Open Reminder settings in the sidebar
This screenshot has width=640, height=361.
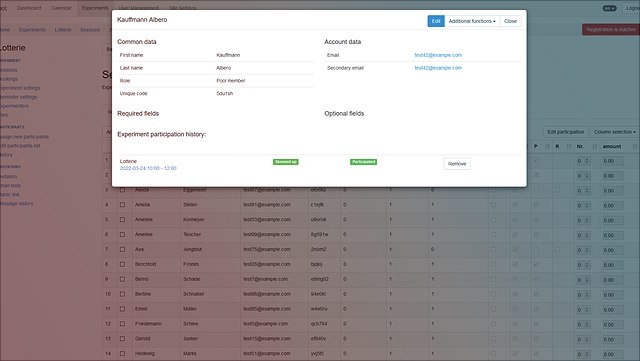tap(18, 97)
